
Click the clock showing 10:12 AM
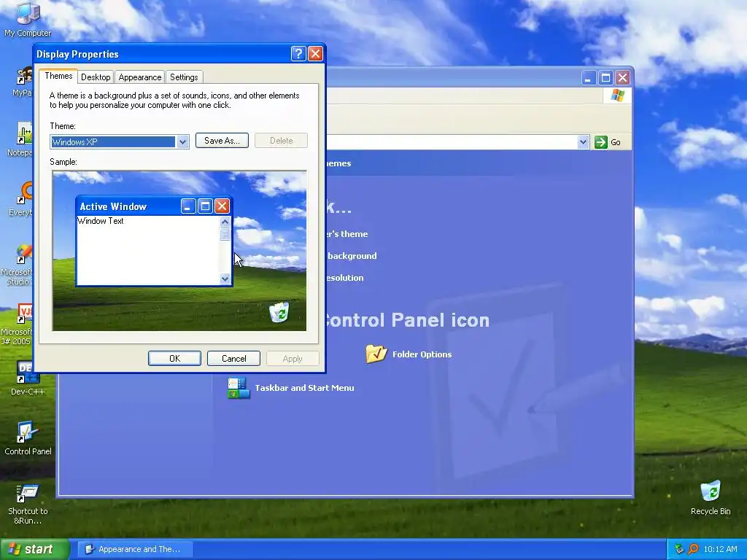coord(720,549)
